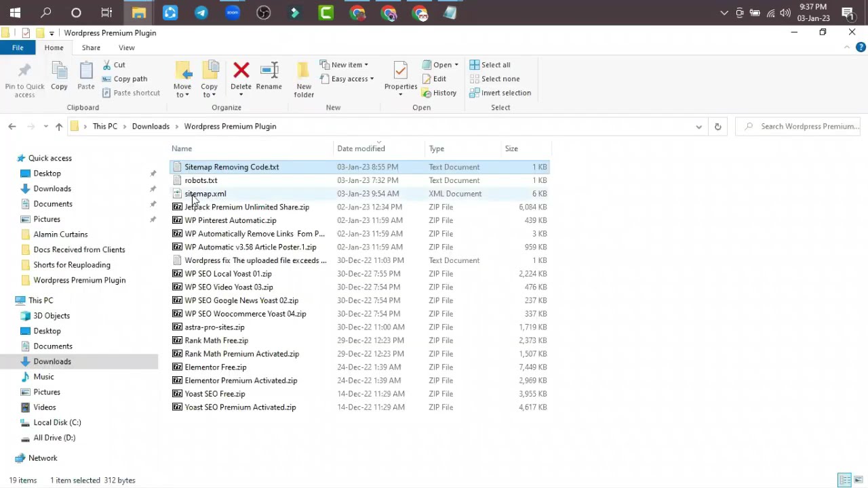Go up one folder level
The height and width of the screenshot is (488, 868).
[x=59, y=126]
